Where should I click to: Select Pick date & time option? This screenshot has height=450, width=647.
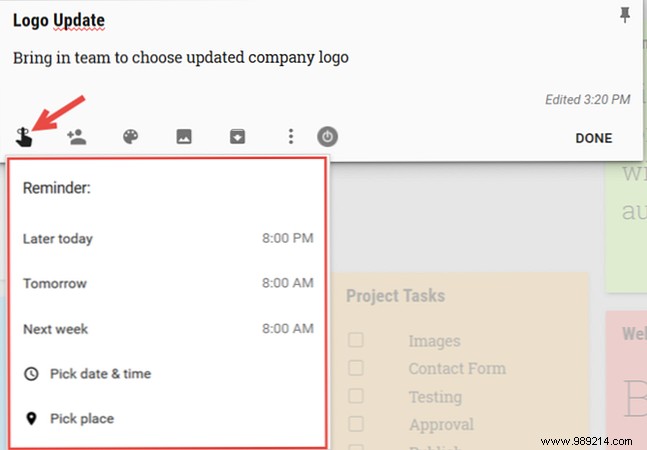point(168,374)
